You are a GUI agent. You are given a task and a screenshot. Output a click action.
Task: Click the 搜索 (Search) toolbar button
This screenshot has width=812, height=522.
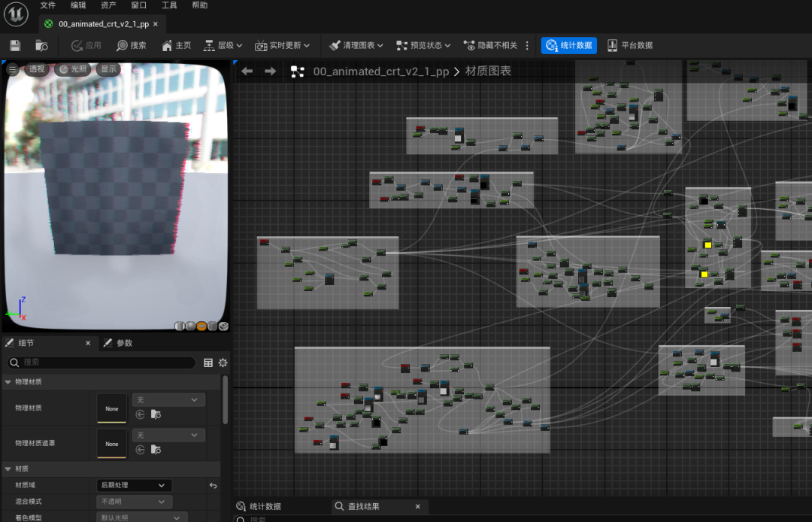coord(132,46)
